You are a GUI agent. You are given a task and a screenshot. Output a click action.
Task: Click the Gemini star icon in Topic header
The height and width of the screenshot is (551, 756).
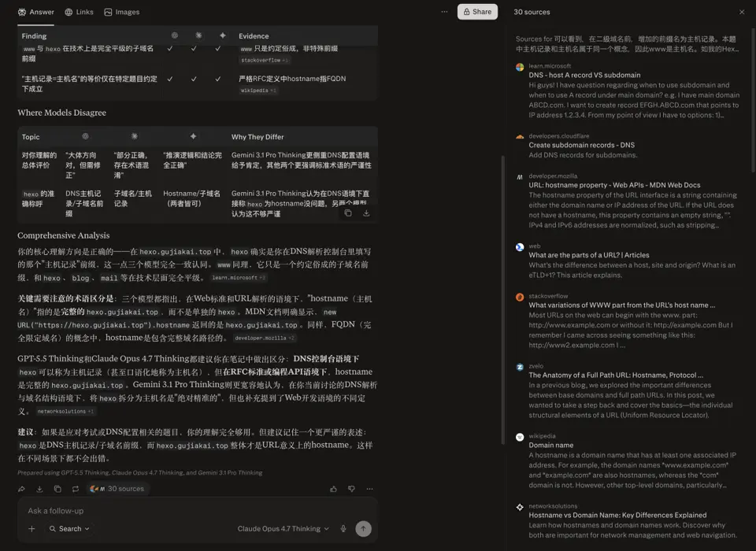tap(193, 136)
